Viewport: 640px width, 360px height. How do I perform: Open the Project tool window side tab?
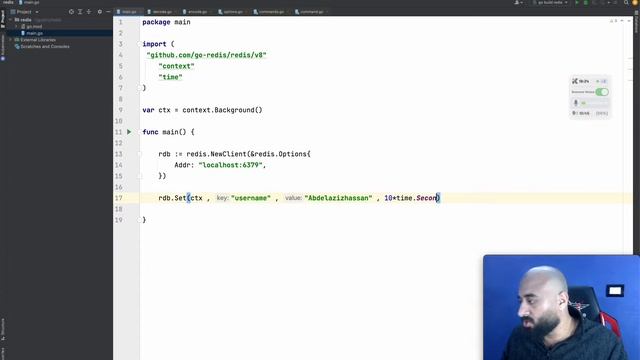tap(2, 18)
